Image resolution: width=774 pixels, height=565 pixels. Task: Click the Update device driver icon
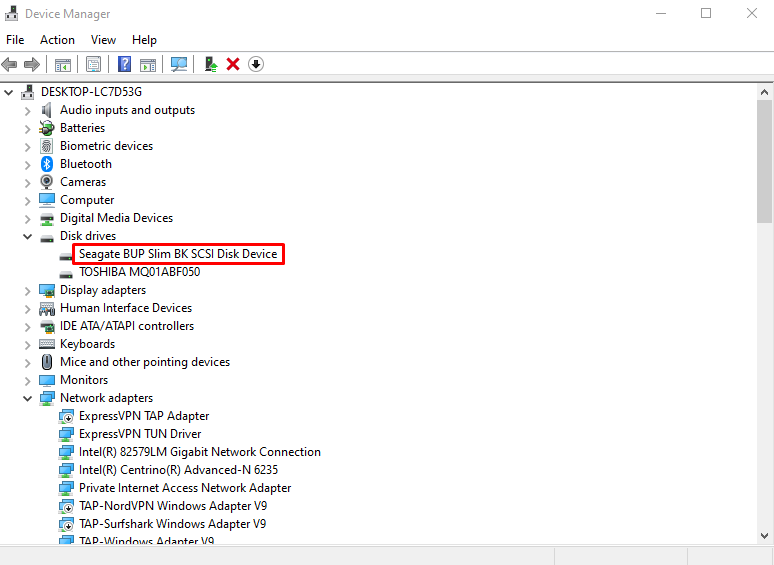point(211,64)
